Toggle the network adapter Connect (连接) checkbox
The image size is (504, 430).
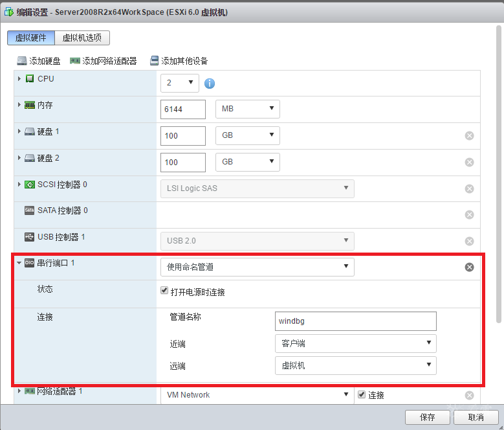click(362, 394)
